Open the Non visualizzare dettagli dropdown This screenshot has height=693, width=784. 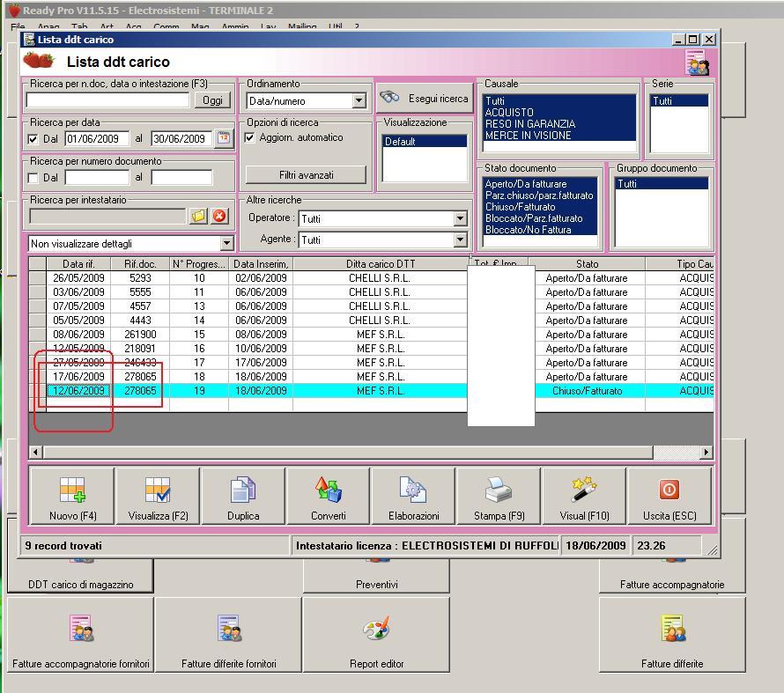(226, 244)
